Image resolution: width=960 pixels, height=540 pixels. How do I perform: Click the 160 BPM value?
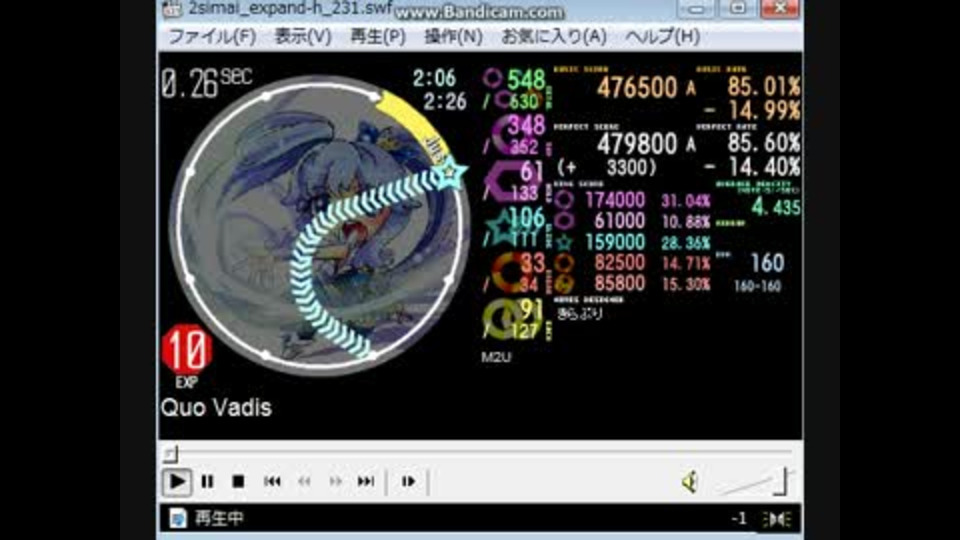(767, 263)
